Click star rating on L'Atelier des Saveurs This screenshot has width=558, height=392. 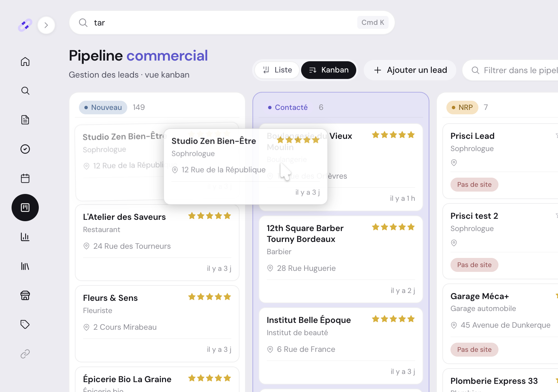click(210, 216)
